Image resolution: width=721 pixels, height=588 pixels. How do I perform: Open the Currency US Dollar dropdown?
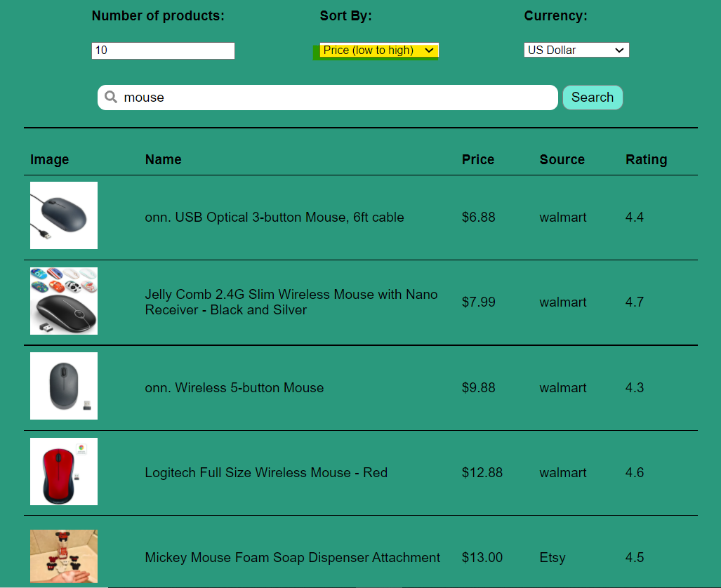point(576,50)
